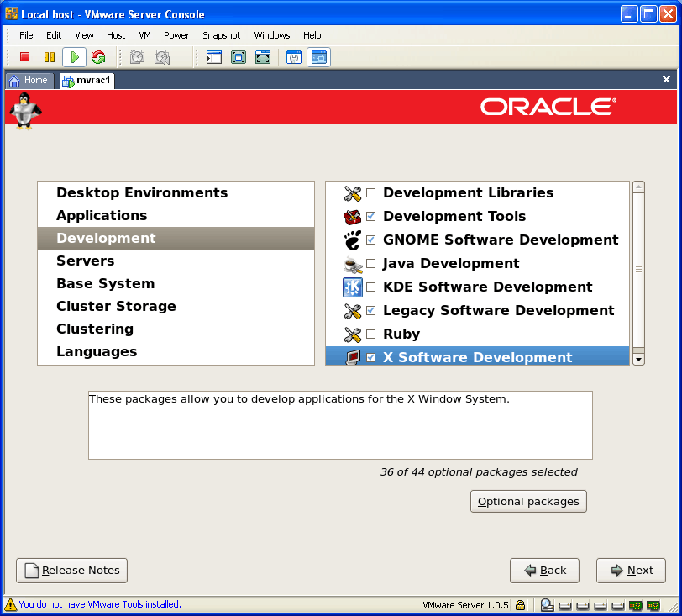Open the Snapshot menu
Image resolution: width=682 pixels, height=616 pixels.
tap(221, 35)
